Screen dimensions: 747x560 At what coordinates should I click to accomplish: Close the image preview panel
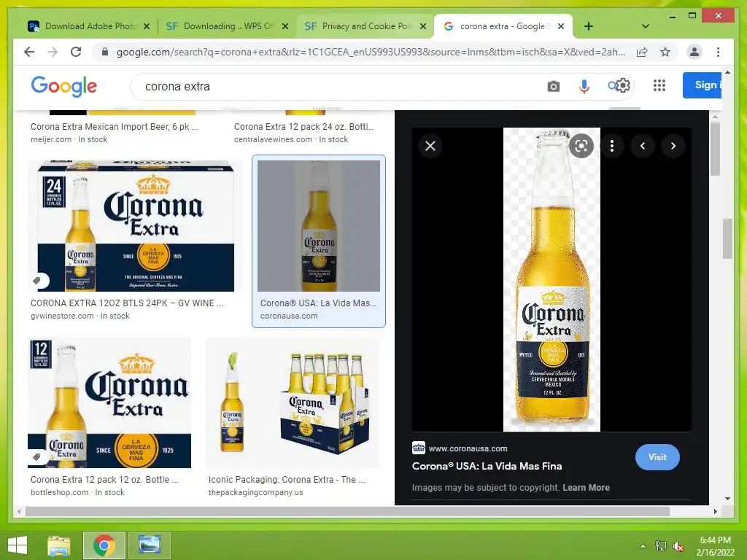click(x=430, y=146)
